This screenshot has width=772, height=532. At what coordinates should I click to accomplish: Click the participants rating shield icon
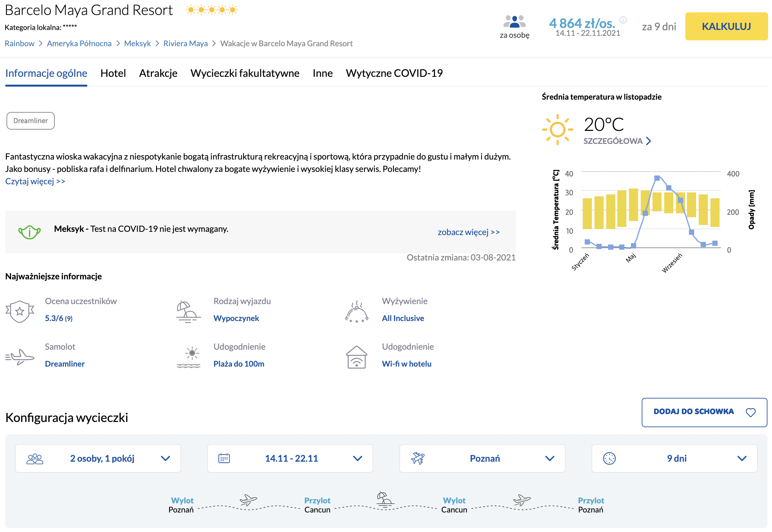point(20,311)
